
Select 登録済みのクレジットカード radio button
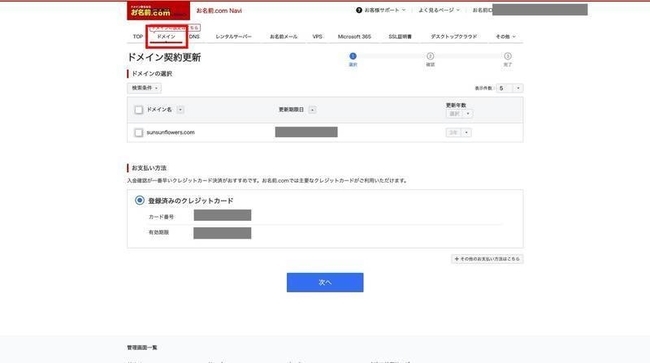tap(139, 201)
